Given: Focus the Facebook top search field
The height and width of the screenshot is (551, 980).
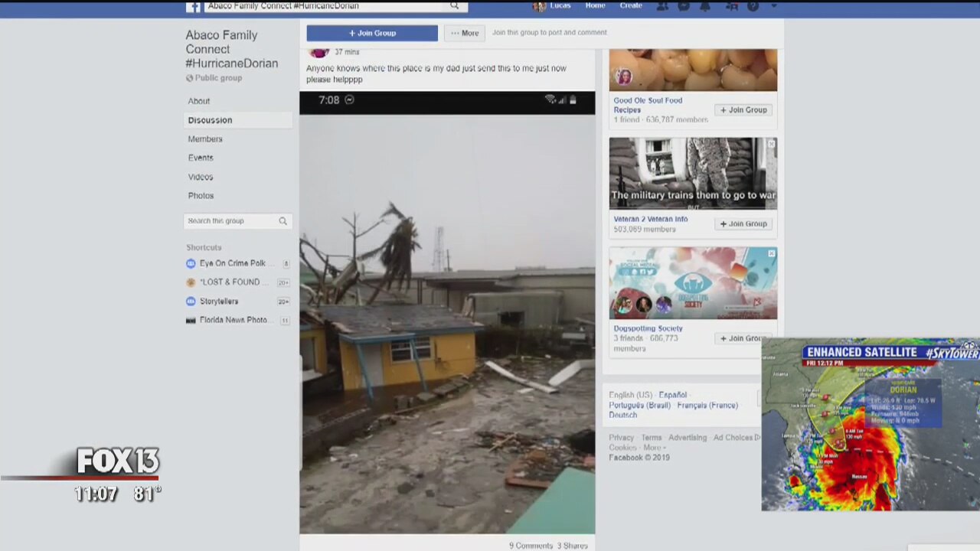Looking at the screenshot, I should tap(329, 6).
